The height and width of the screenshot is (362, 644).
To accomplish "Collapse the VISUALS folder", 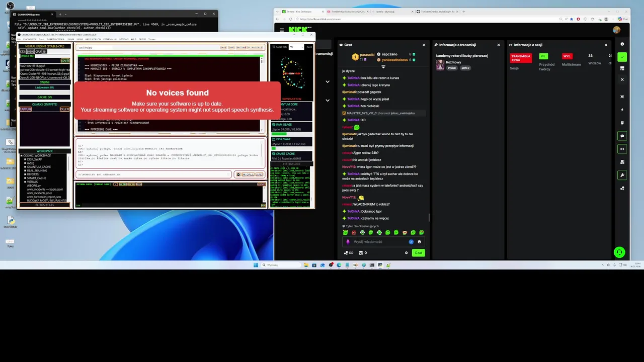I will pos(25,182).
